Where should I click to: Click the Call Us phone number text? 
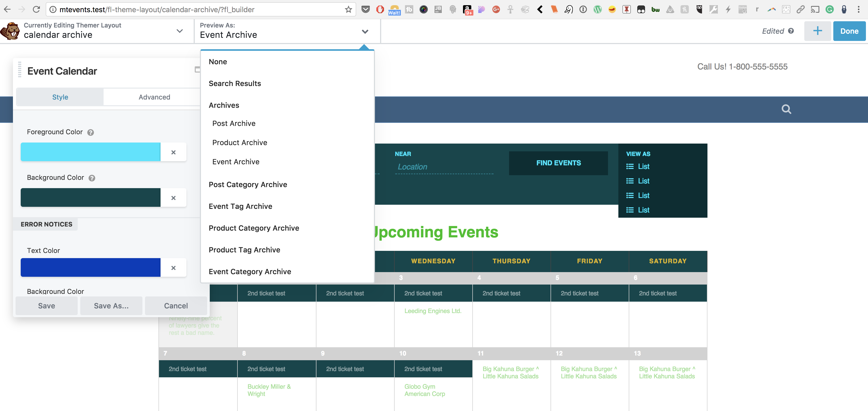[x=742, y=67]
